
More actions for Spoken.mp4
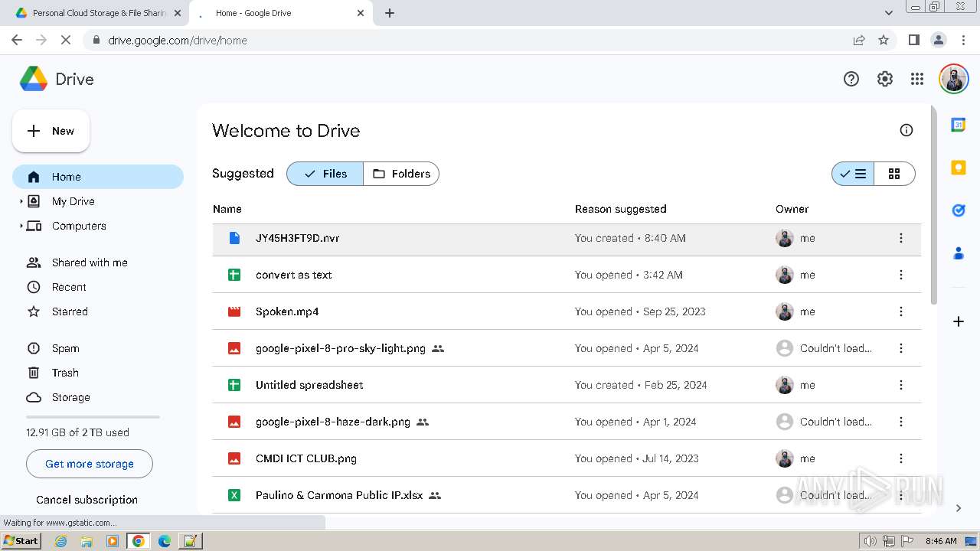point(901,311)
